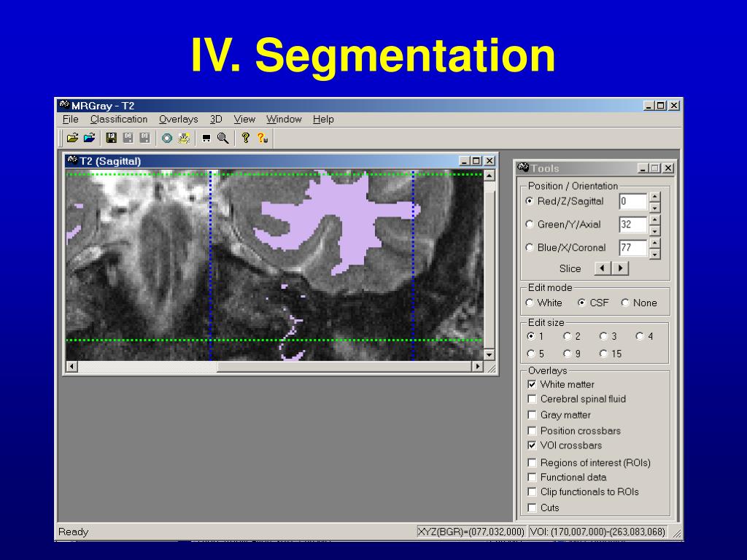Choose edit size 5
This screenshot has width=747, height=560.
531,354
